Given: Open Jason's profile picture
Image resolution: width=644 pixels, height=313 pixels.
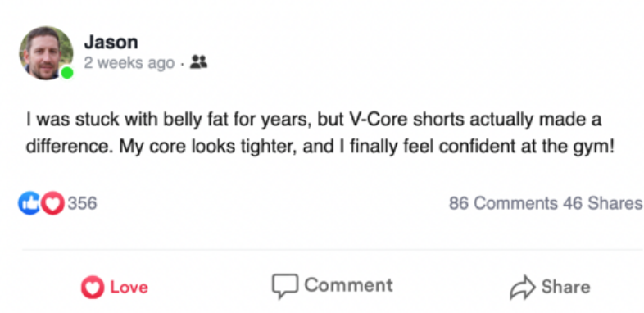Looking at the screenshot, I should click(46, 53).
